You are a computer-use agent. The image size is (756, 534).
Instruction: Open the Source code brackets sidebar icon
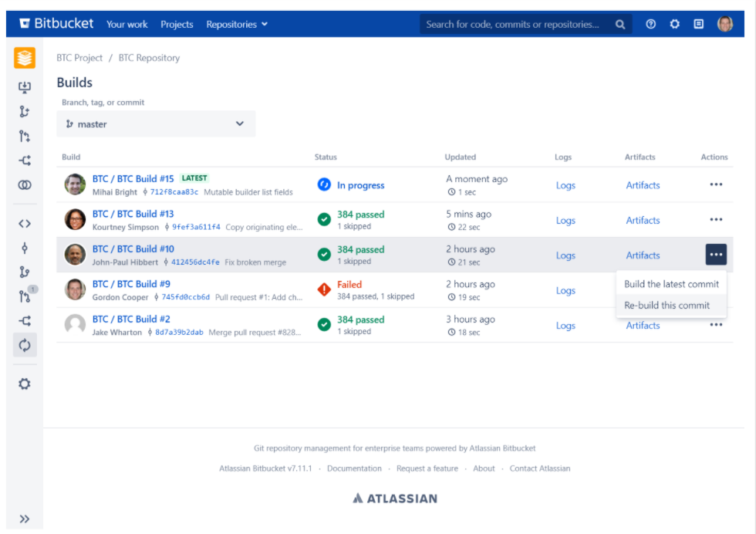tap(25, 223)
